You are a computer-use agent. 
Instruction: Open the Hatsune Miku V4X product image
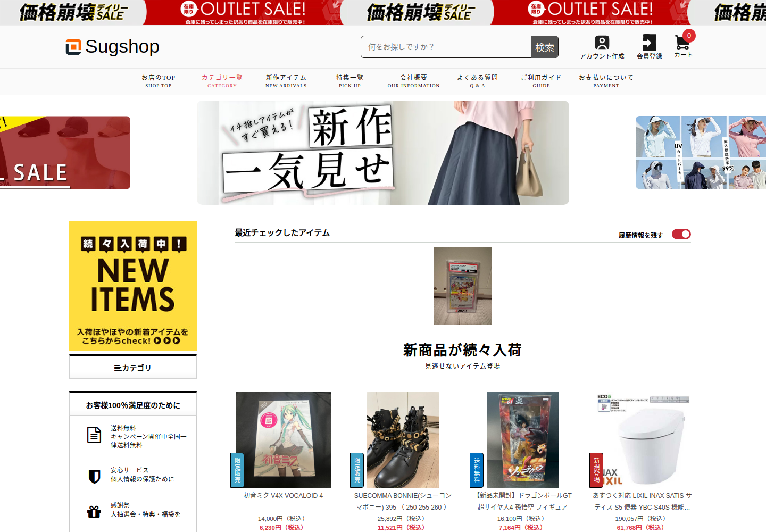(x=284, y=440)
